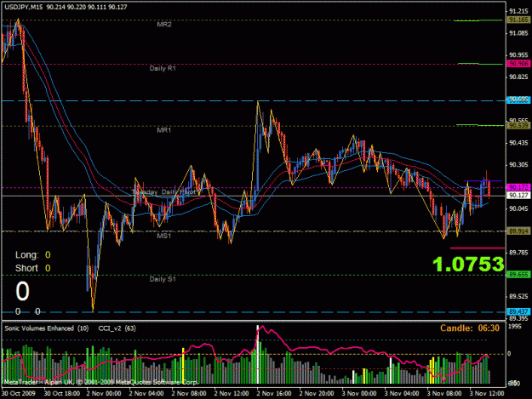Image resolution: width=532 pixels, height=399 pixels.
Task: Click the blue 89.437 price tag
Action: (x=518, y=311)
